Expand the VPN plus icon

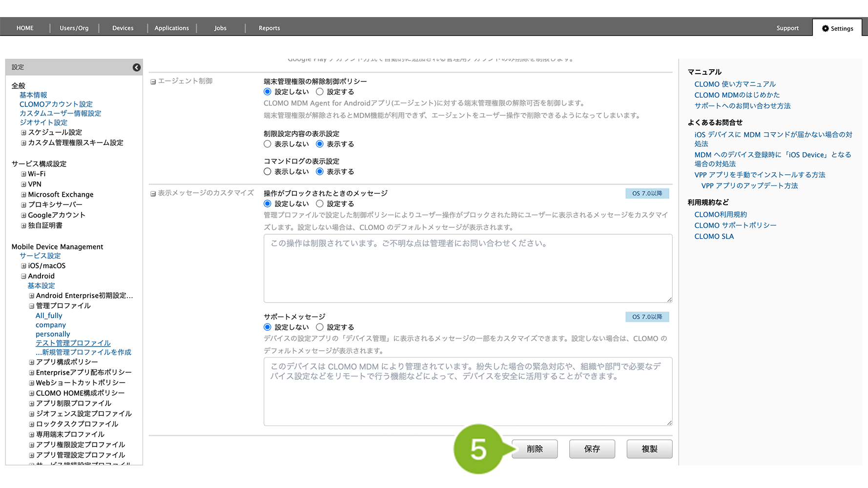point(23,184)
